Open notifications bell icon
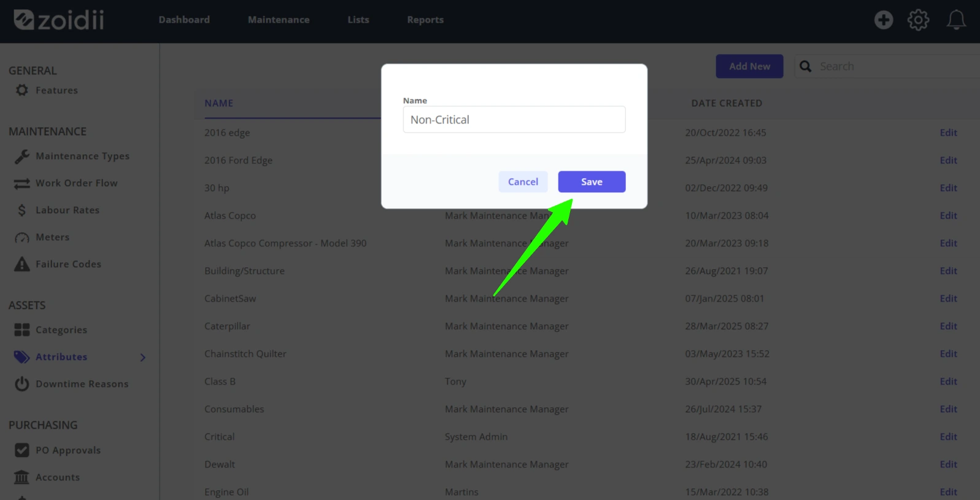Image resolution: width=980 pixels, height=500 pixels. click(956, 20)
